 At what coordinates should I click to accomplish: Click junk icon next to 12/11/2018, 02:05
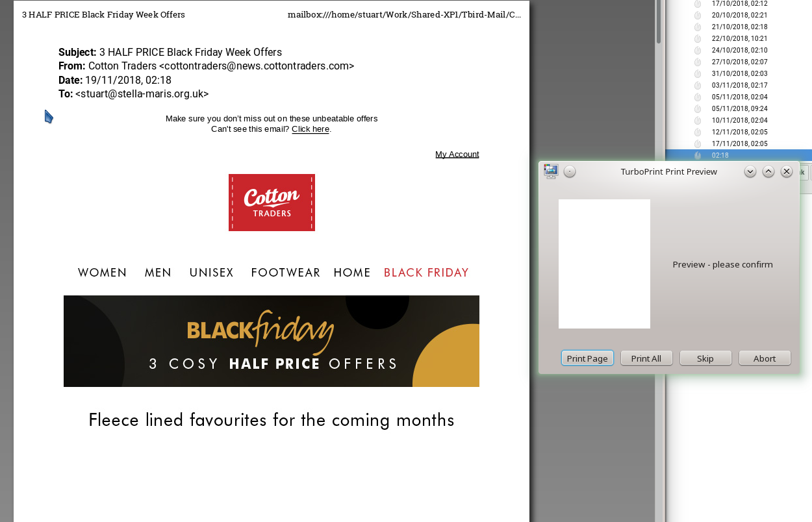tap(698, 132)
